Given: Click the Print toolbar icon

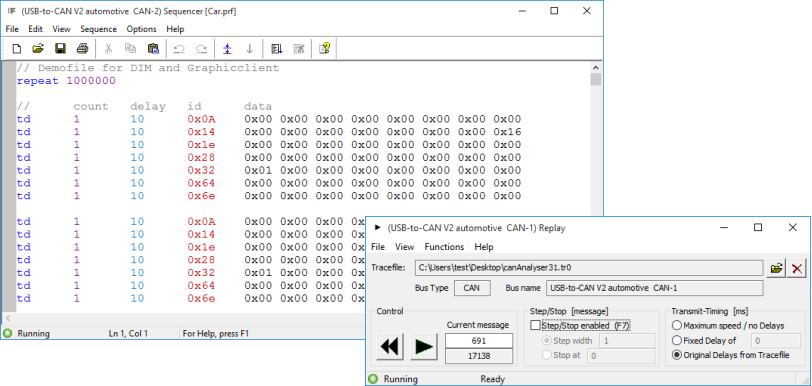Looking at the screenshot, I should coord(82,49).
